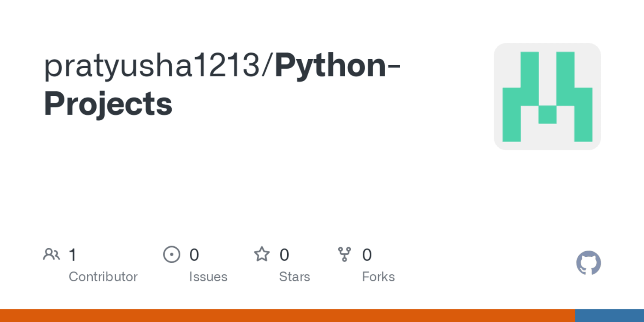644x322 pixels.
Task: Click the fork branch icon
Action: tap(344, 254)
